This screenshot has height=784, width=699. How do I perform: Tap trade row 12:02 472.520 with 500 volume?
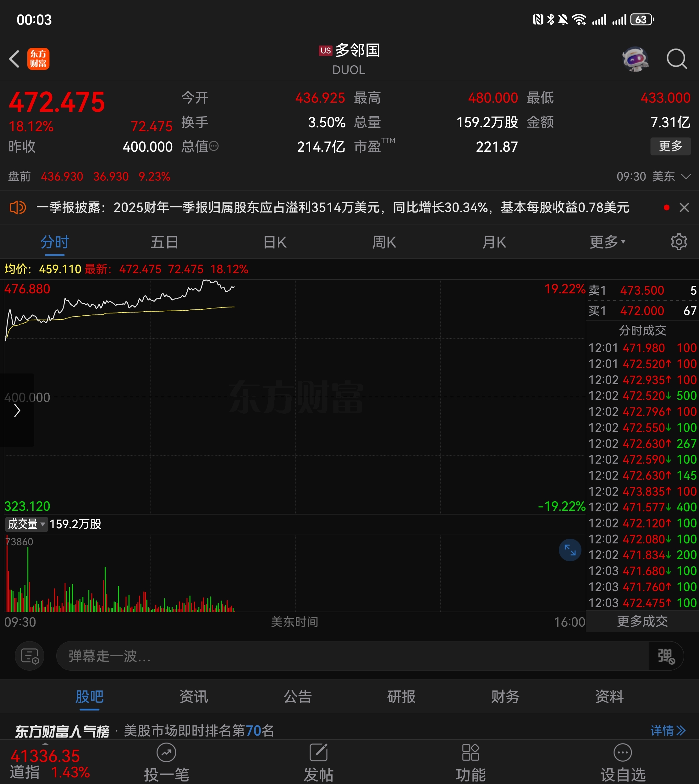[x=642, y=396]
